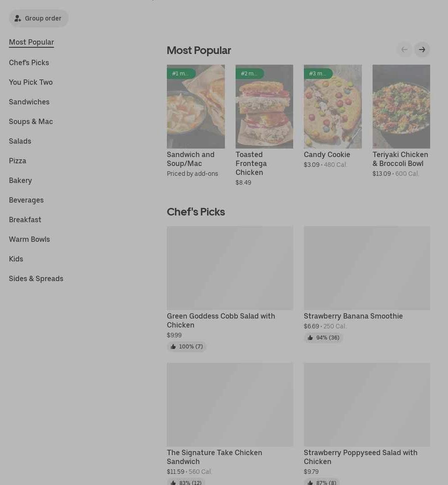
Task: Select Strawberry Poppyseed Salad with Chicken title
Action: tap(361, 457)
